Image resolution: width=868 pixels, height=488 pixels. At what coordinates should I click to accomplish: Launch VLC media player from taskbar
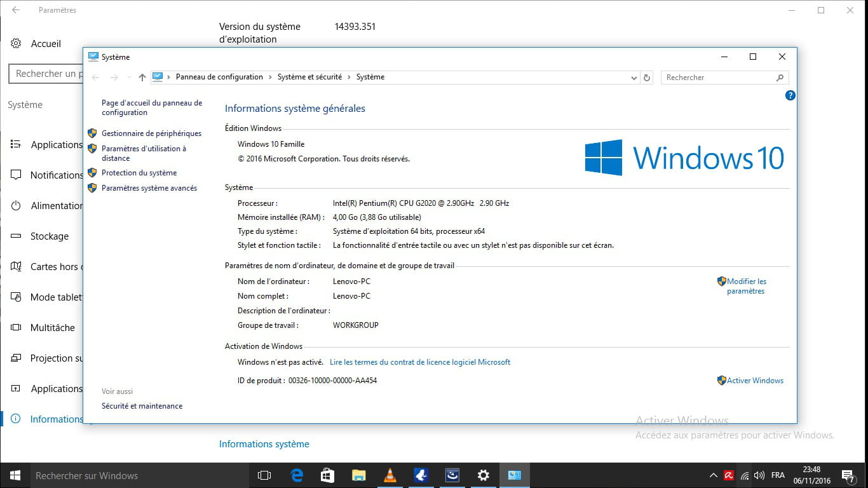pyautogui.click(x=390, y=475)
